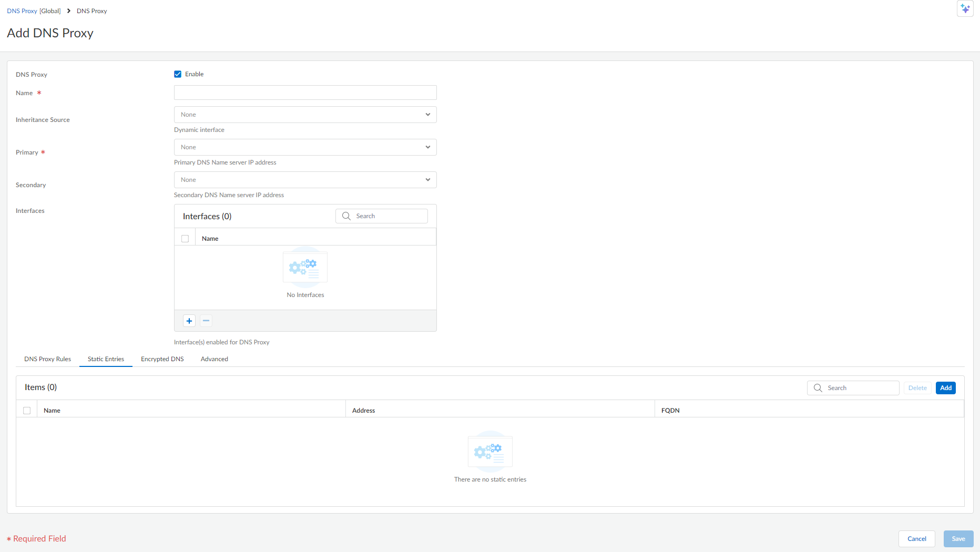Click the breadcrumb chevron arrow separator
The width and height of the screenshot is (980, 552).
(69, 11)
